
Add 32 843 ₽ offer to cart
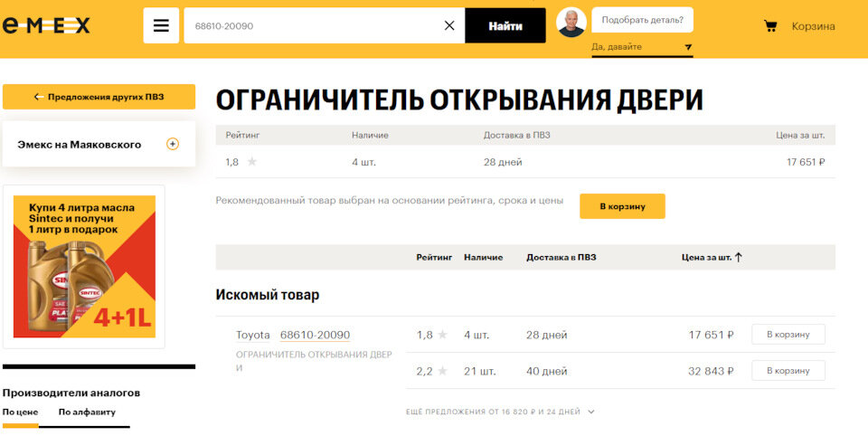(788, 371)
